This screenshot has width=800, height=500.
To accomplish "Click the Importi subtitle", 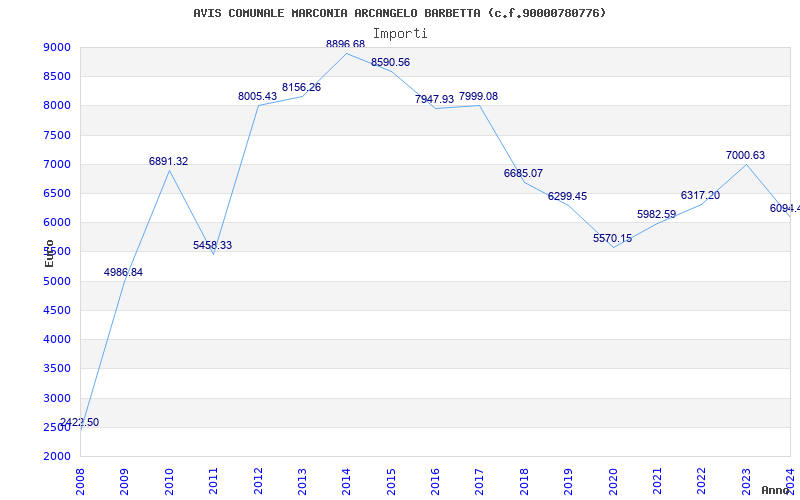I will click(400, 34).
